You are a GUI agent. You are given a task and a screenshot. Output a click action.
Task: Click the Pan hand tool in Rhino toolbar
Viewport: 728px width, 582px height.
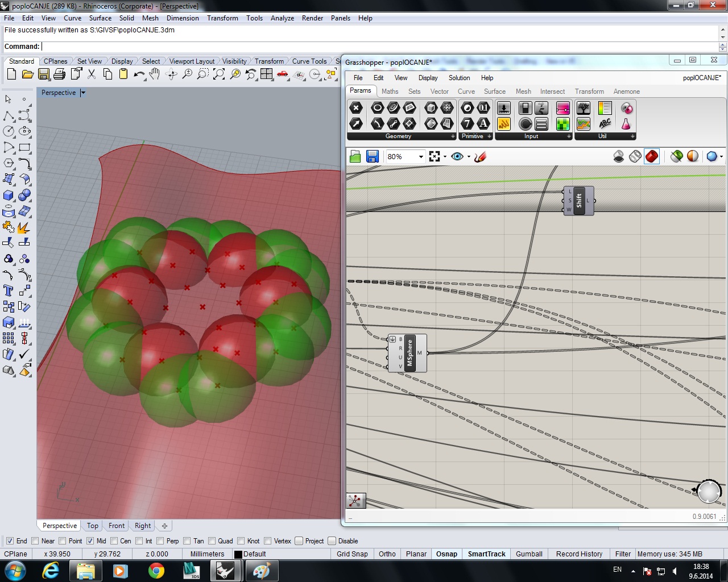[x=154, y=74]
